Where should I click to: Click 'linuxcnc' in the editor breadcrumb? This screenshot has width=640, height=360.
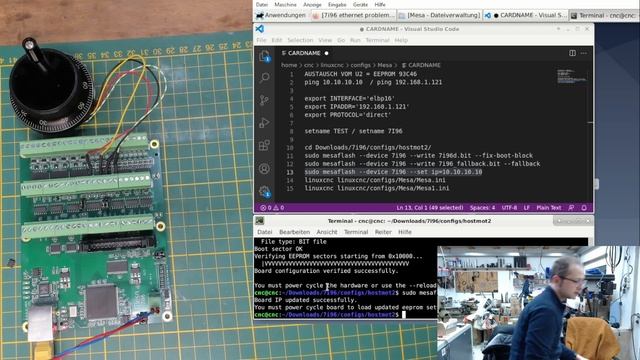[x=331, y=65]
